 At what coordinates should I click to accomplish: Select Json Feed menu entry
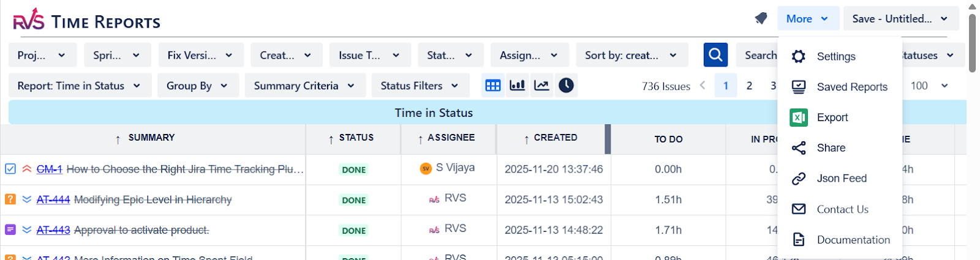coord(840,179)
